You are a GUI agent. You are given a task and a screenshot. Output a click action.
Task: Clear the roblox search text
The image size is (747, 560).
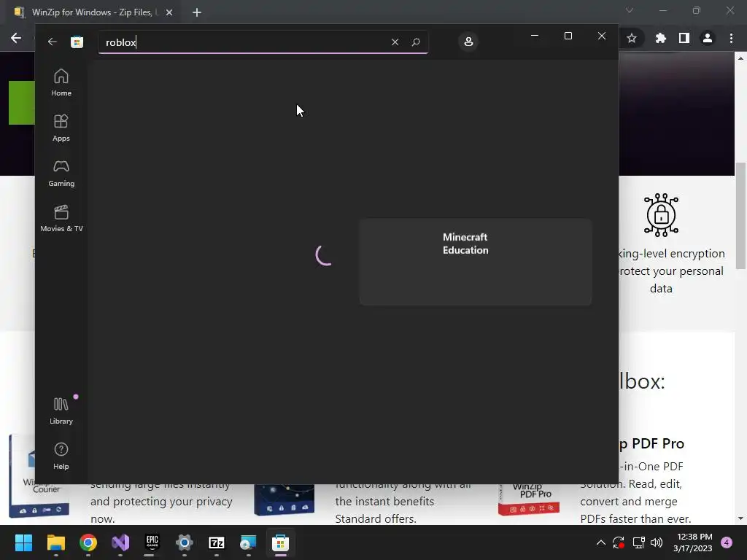[395, 42]
